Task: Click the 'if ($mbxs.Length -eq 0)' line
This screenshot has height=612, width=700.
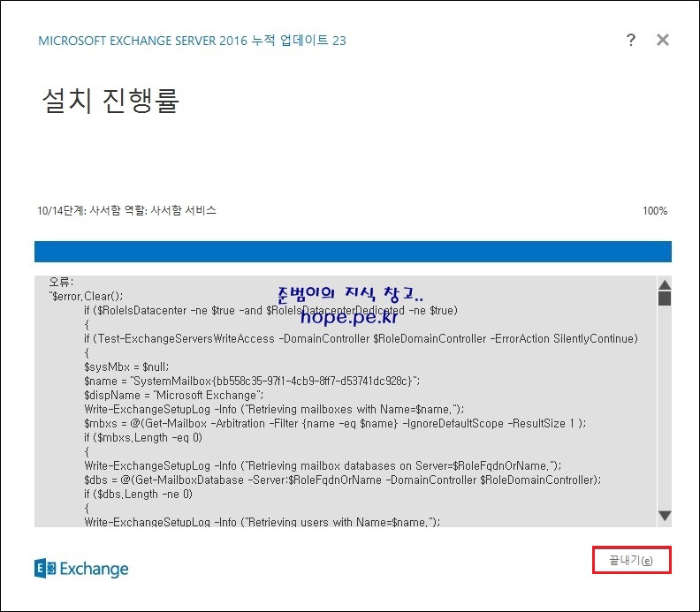Action: 143,438
